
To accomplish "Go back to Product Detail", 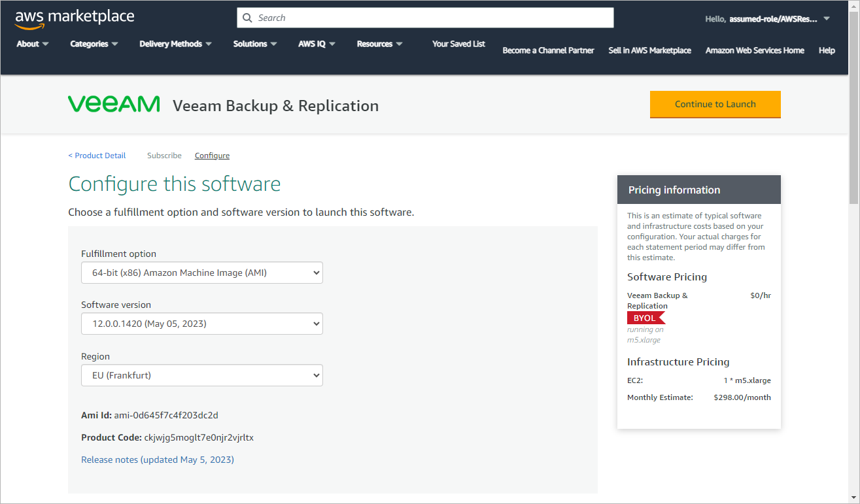I will tap(97, 156).
